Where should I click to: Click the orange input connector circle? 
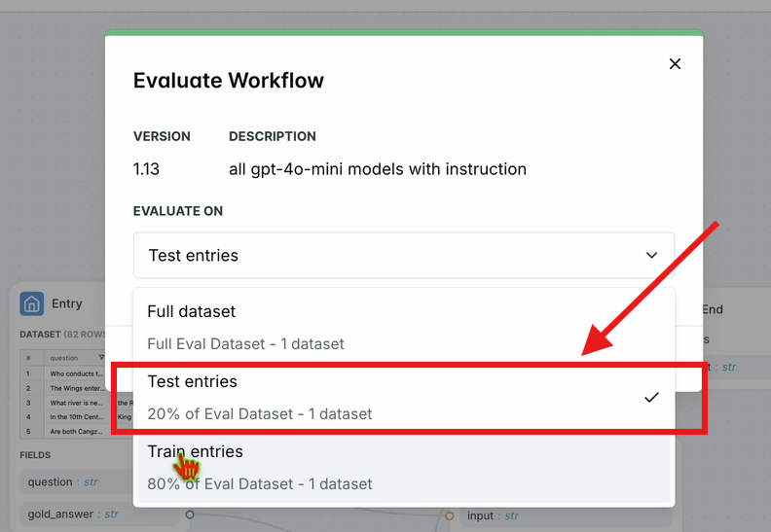[450, 515]
